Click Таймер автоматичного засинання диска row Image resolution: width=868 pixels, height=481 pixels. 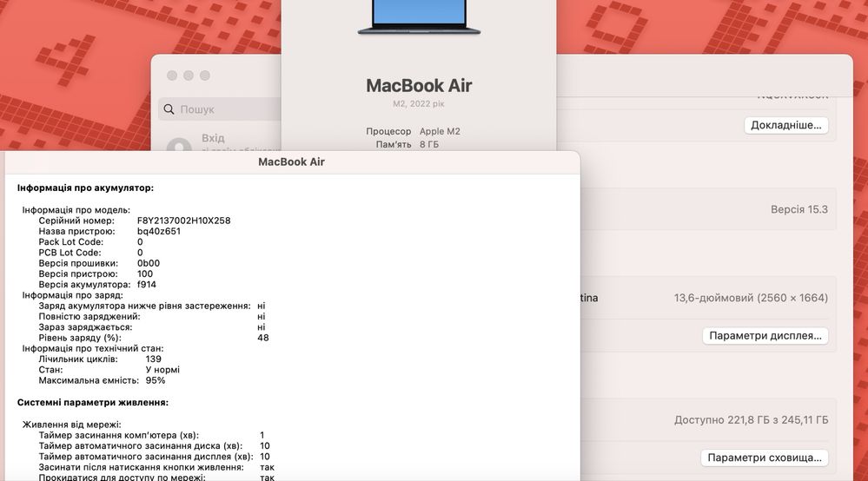point(154,445)
